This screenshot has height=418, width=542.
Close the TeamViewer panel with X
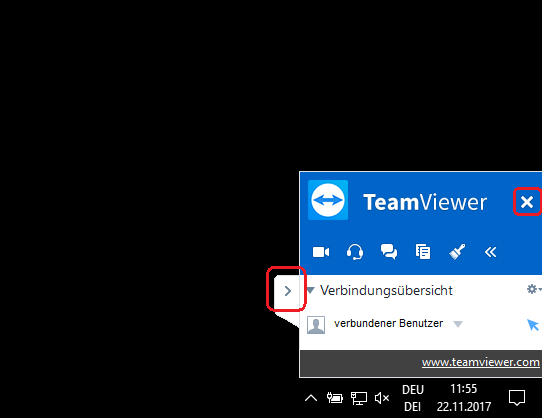pos(527,202)
